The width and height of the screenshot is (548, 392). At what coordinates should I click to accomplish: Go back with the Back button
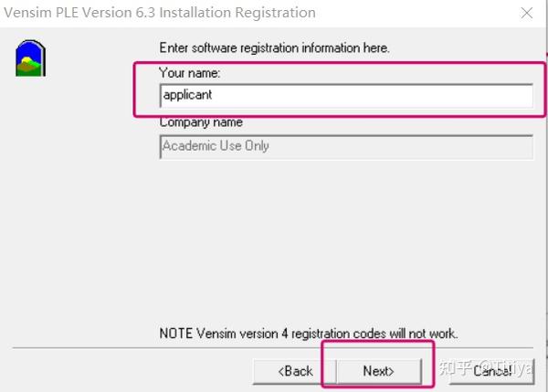pyautogui.click(x=295, y=371)
